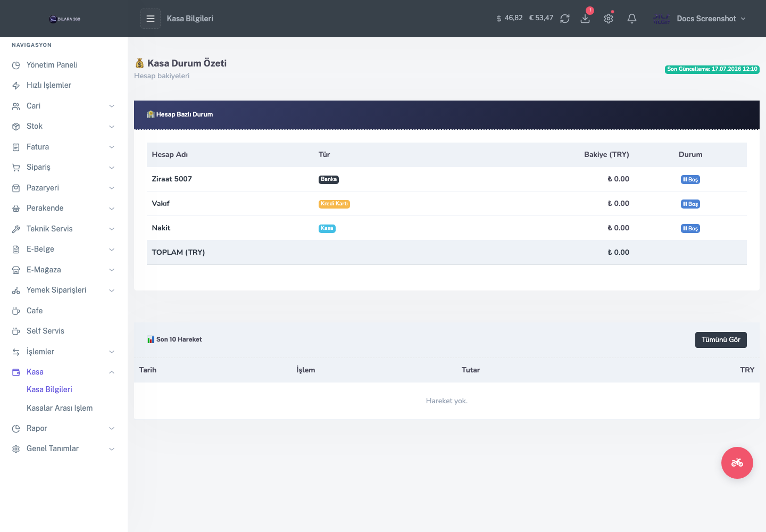This screenshot has width=766, height=532.
Task: Click the Son Güncelleme green badge
Action: click(712, 69)
